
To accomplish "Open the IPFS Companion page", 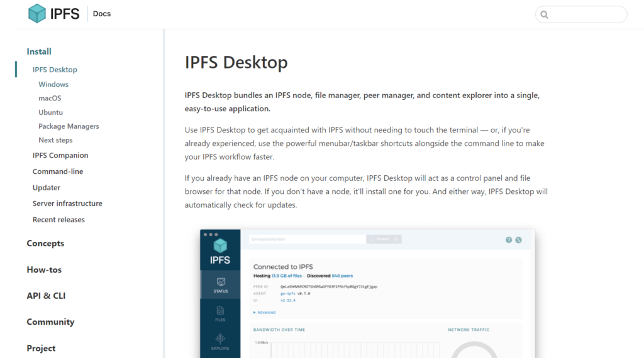I will (60, 155).
